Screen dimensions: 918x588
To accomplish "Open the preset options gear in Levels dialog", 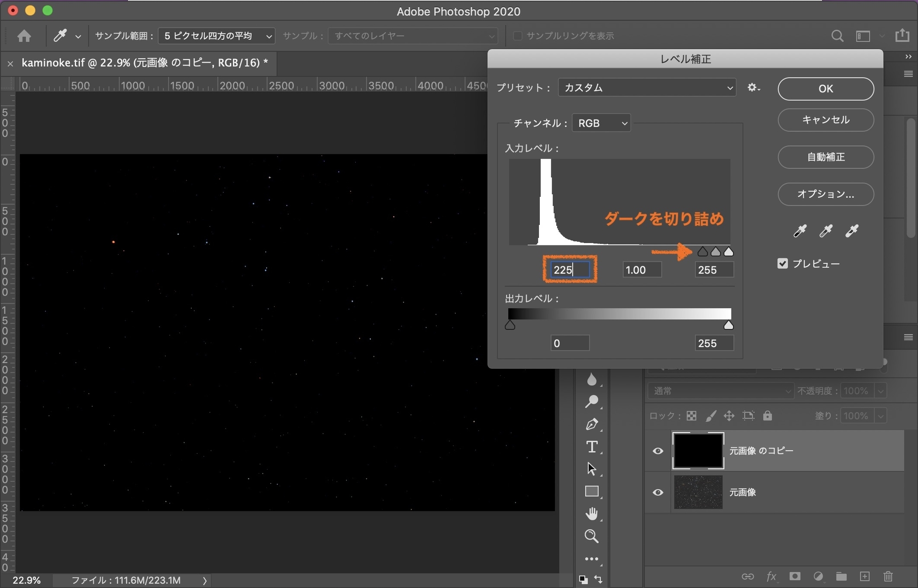I will (x=753, y=87).
